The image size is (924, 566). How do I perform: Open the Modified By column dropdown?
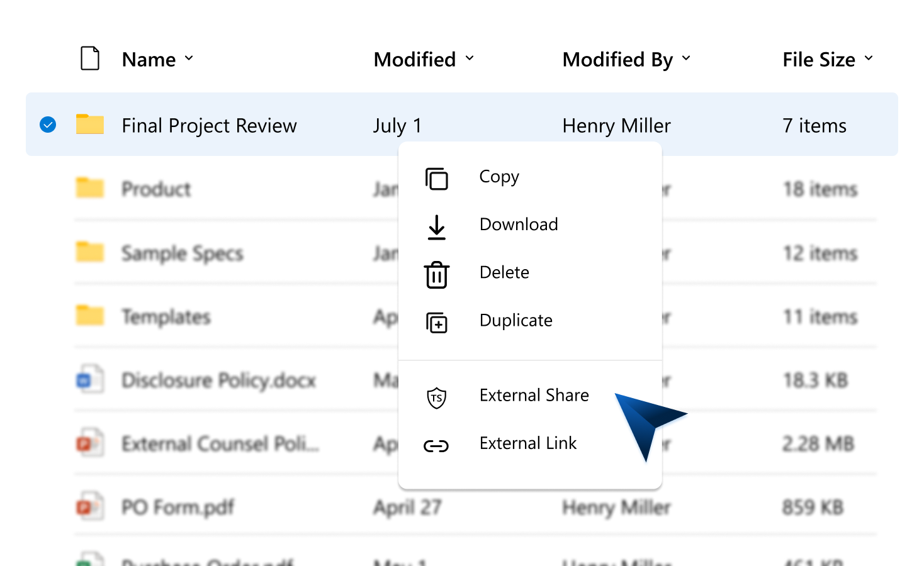[x=686, y=58]
